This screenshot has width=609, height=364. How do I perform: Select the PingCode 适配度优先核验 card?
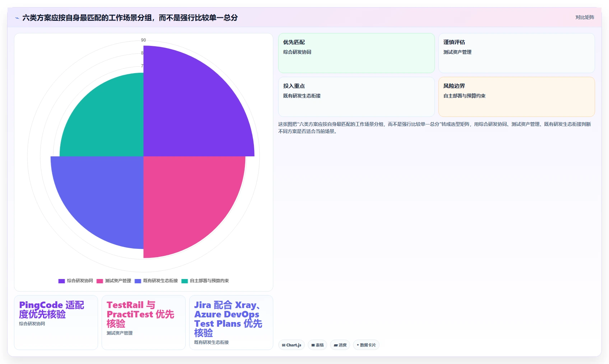[x=56, y=322]
